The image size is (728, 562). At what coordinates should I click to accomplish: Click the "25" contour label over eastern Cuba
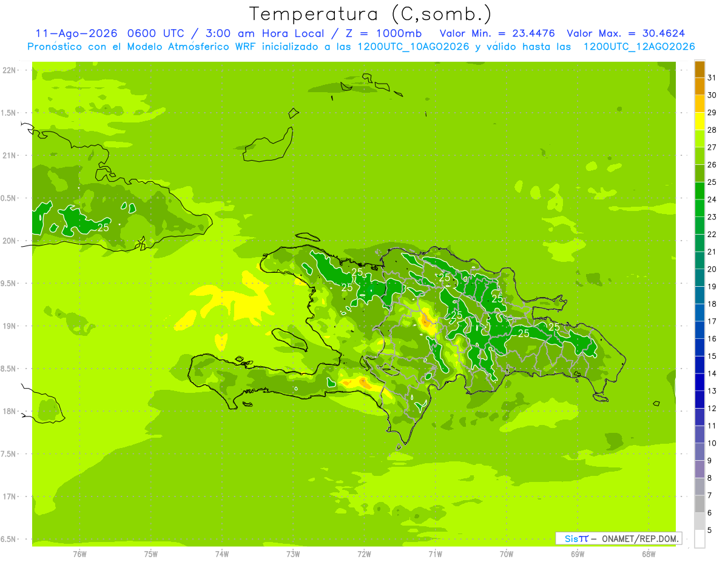point(104,228)
